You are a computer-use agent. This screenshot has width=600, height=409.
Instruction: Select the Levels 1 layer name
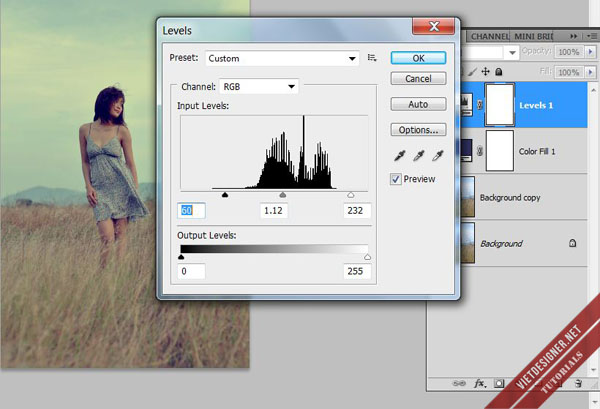(x=536, y=105)
